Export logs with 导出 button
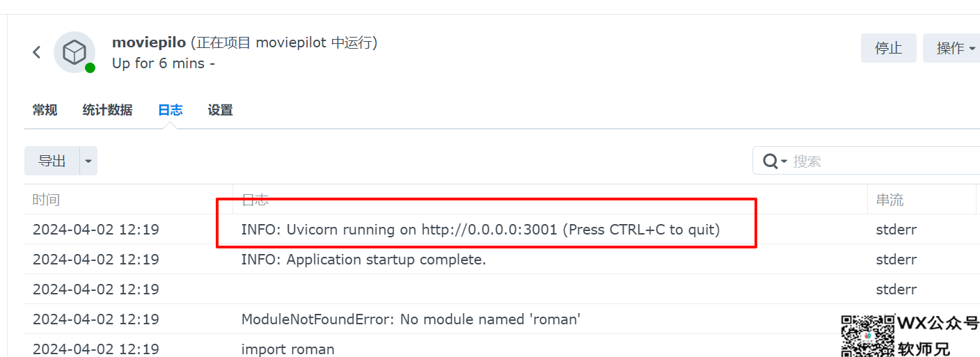 [52, 161]
